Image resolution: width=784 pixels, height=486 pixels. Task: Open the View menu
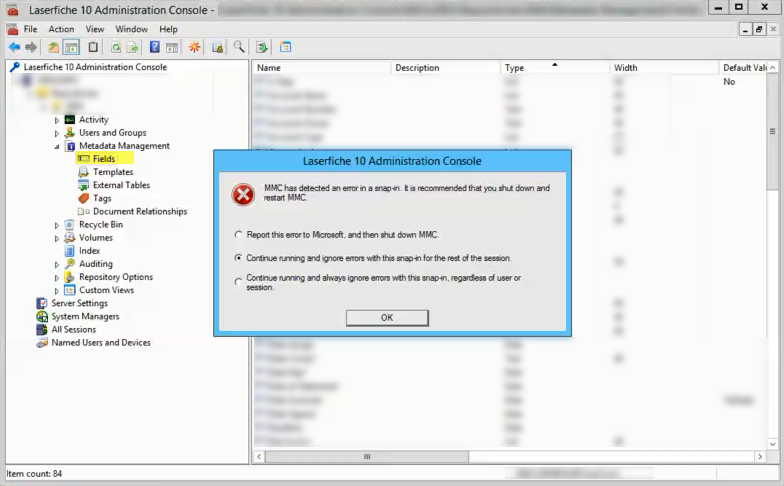(94, 29)
